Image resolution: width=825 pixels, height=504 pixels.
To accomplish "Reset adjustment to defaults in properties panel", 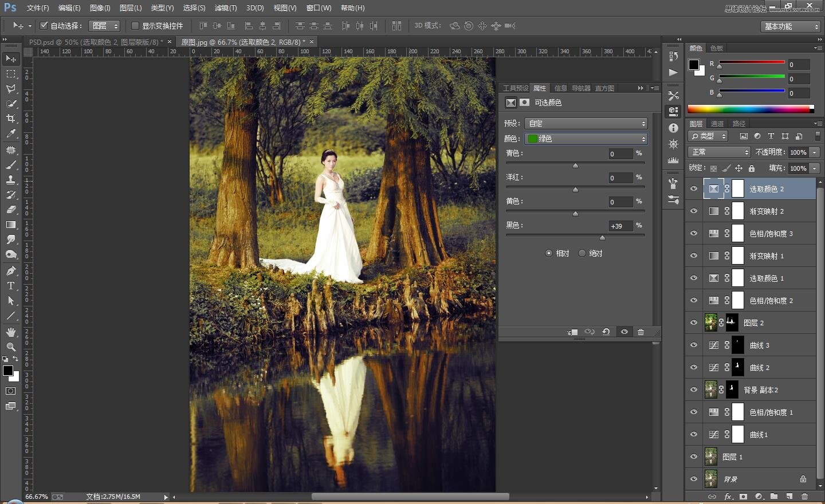I will (x=606, y=332).
